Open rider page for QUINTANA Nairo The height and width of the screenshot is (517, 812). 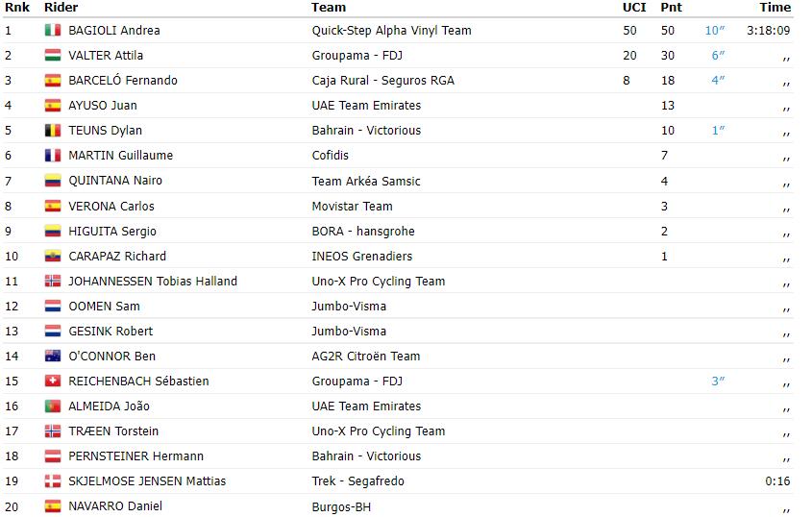[x=115, y=181]
